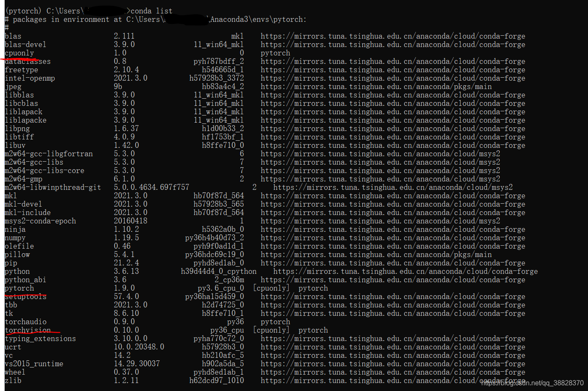Click build string 'h62dcd97_1010'
This screenshot has height=391, width=588.
tap(217, 381)
